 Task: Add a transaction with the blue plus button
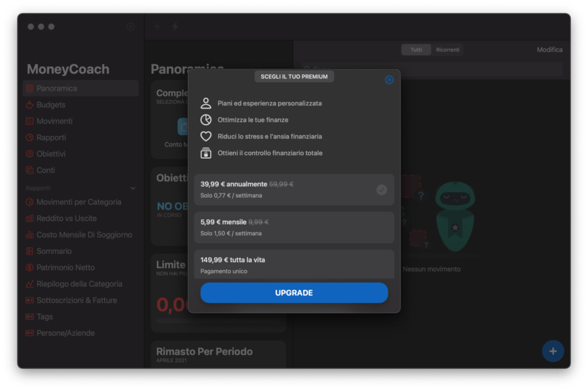pyautogui.click(x=553, y=351)
